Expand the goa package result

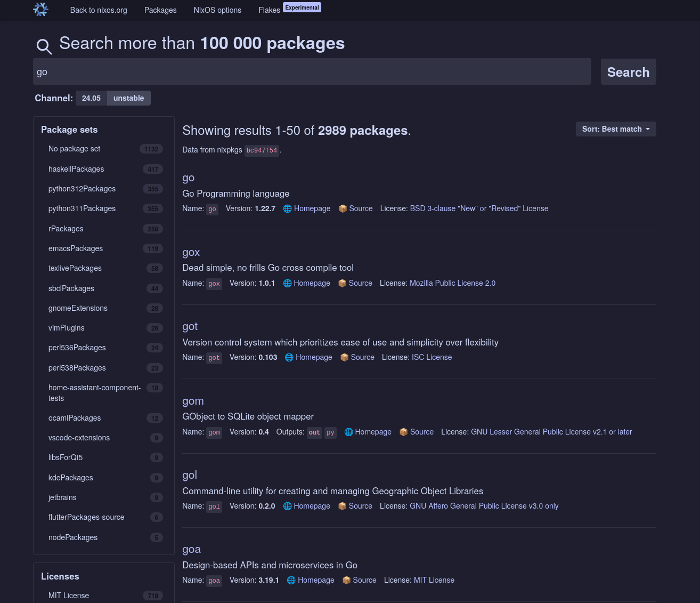(191, 550)
